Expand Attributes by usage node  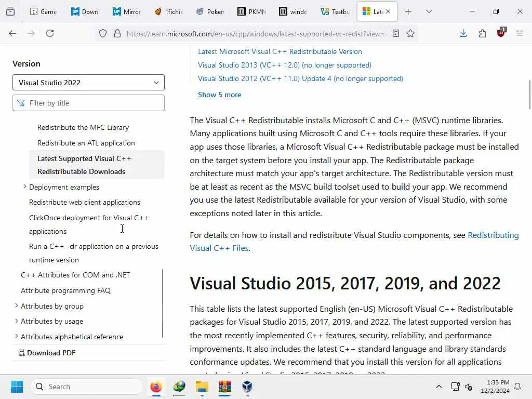16,321
